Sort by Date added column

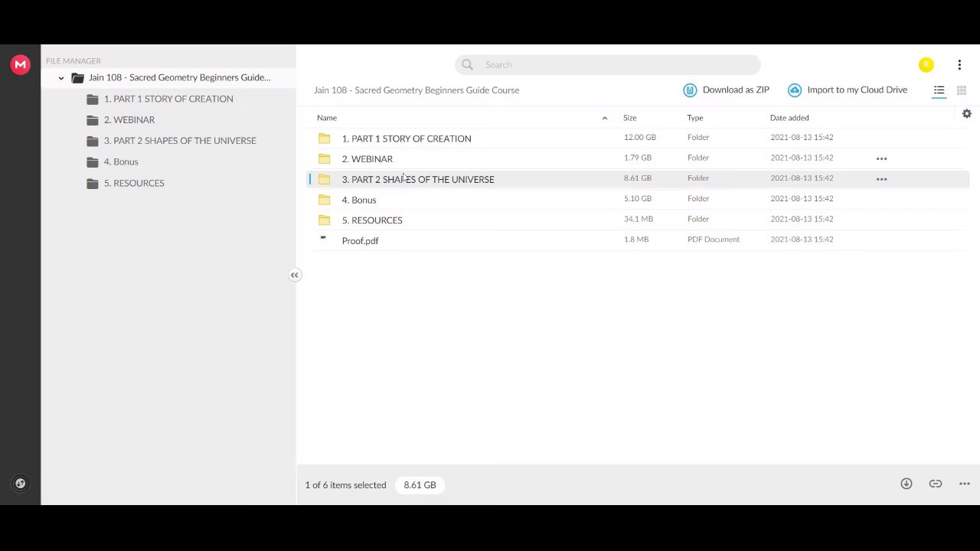tap(789, 118)
